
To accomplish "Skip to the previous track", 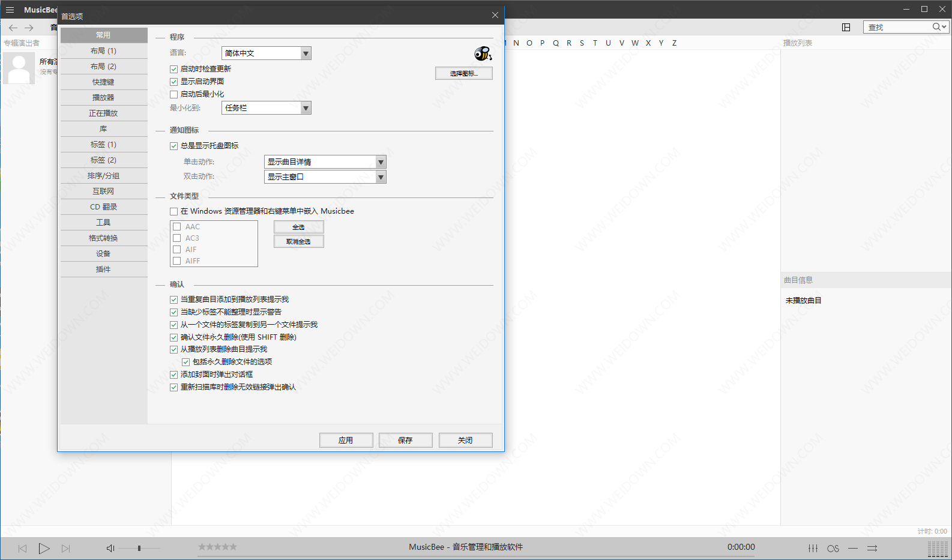I will click(22, 549).
